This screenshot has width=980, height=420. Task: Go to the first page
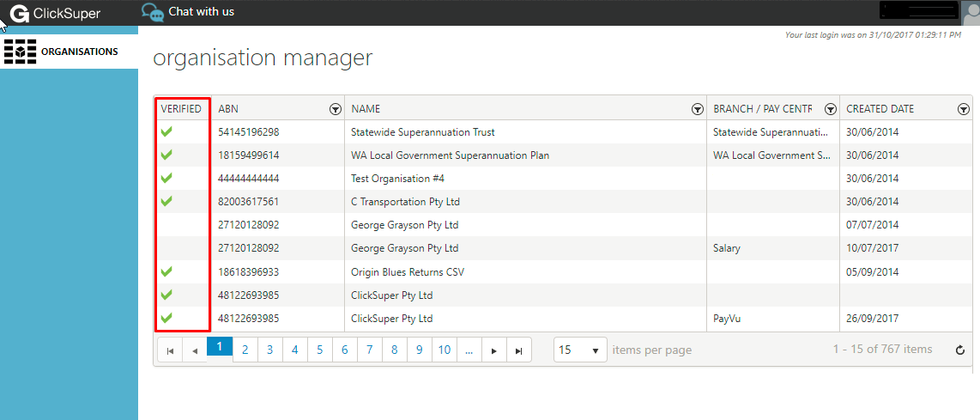click(x=170, y=350)
